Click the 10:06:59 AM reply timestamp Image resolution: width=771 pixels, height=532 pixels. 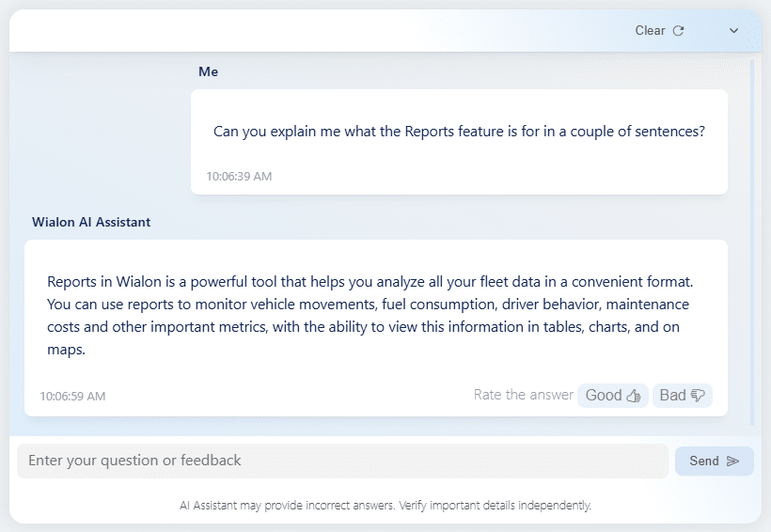(72, 396)
